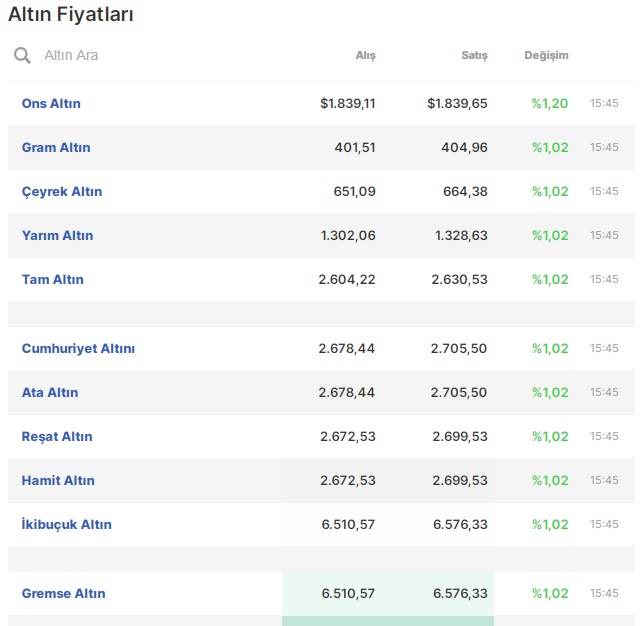Click the search magnifier icon
This screenshot has height=626, width=640.
22,55
